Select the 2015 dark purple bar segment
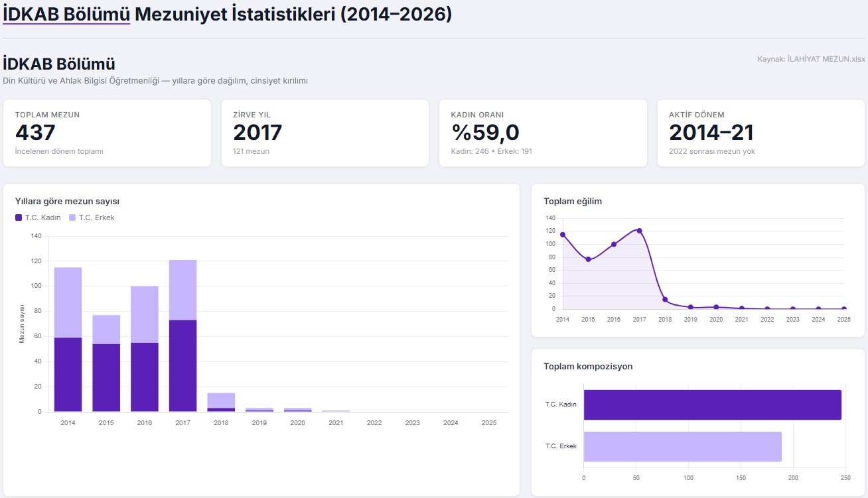This screenshot has width=868, height=498. tap(106, 377)
